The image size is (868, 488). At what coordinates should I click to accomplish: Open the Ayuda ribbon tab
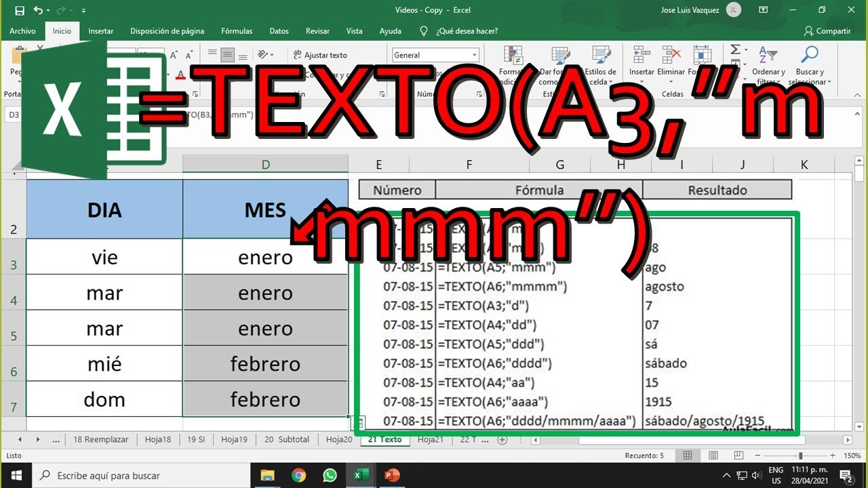[390, 31]
